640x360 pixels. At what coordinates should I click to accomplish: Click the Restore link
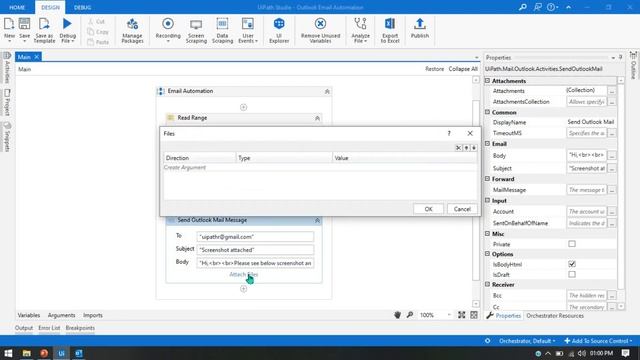434,69
